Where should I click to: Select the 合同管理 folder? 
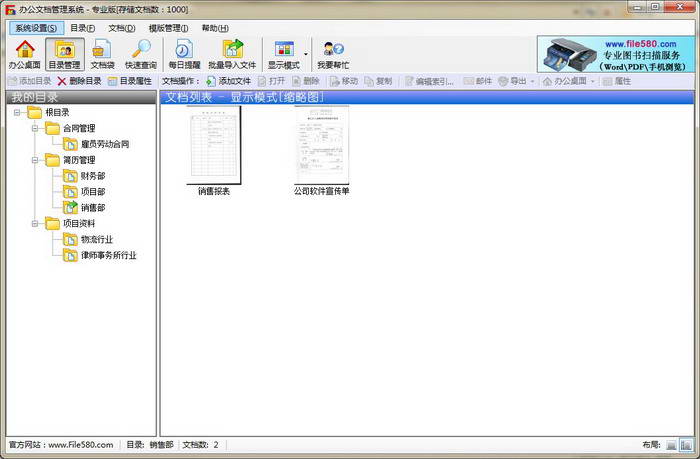pyautogui.click(x=79, y=129)
